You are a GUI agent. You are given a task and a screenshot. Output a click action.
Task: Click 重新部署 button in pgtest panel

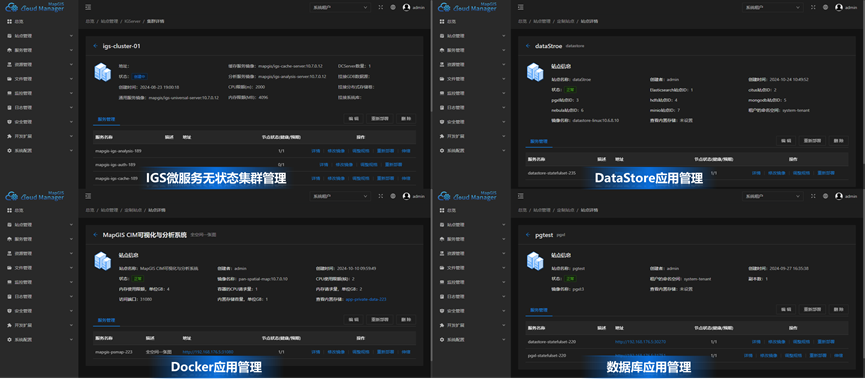pos(813,310)
